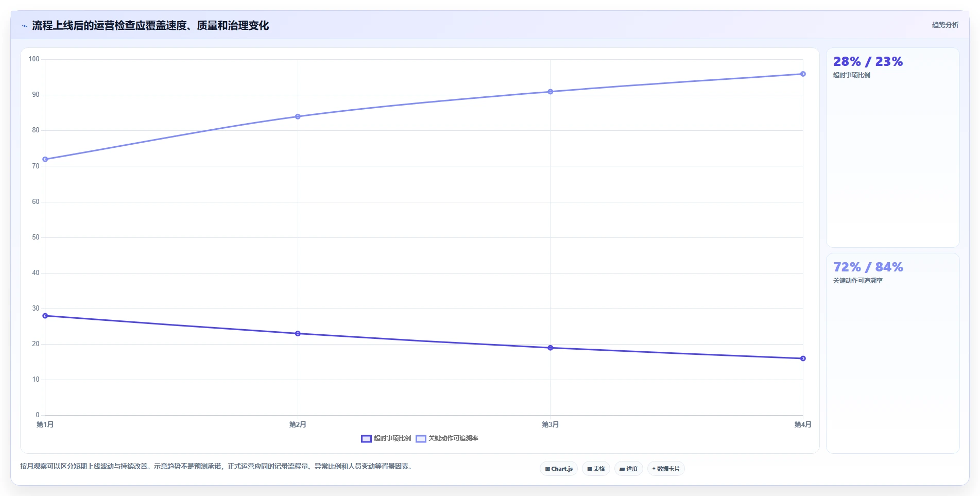Image resolution: width=980 pixels, height=496 pixels.
Task: Select the 表格 tag chip
Action: click(x=596, y=469)
